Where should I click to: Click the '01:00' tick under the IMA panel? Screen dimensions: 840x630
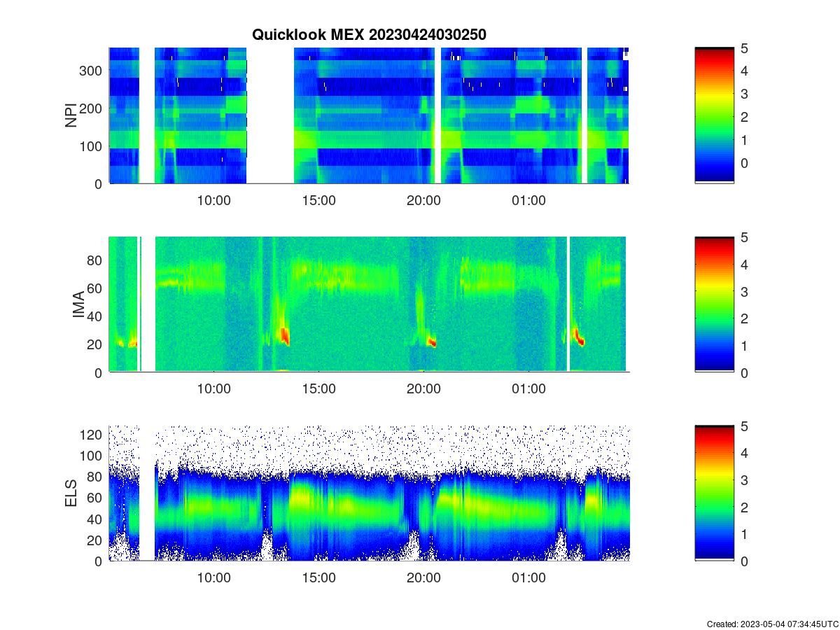[528, 388]
